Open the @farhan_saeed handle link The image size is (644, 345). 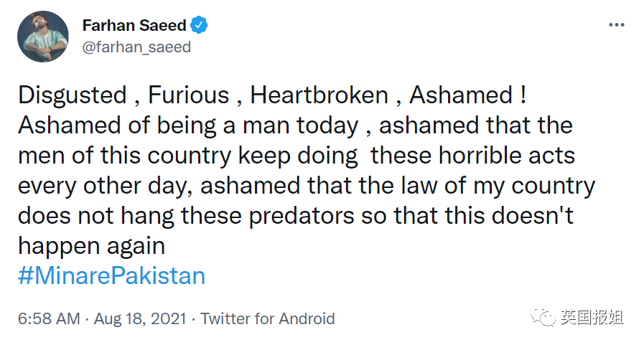coord(136,47)
